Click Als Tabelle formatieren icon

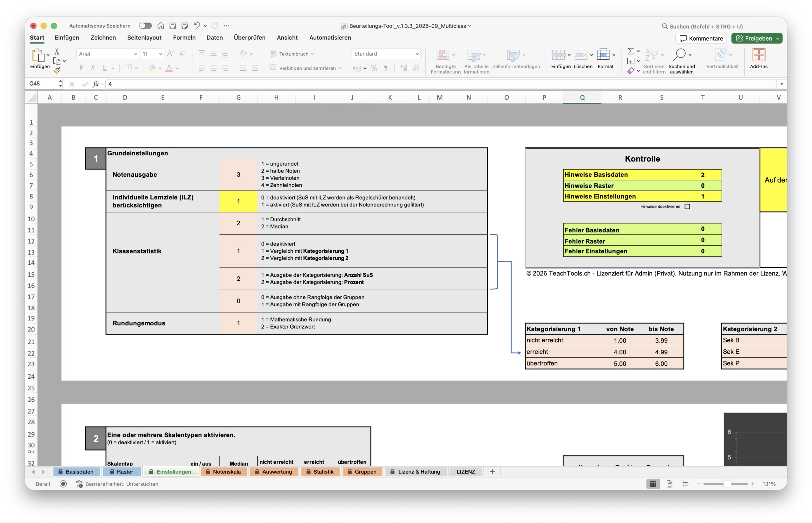tap(474, 55)
